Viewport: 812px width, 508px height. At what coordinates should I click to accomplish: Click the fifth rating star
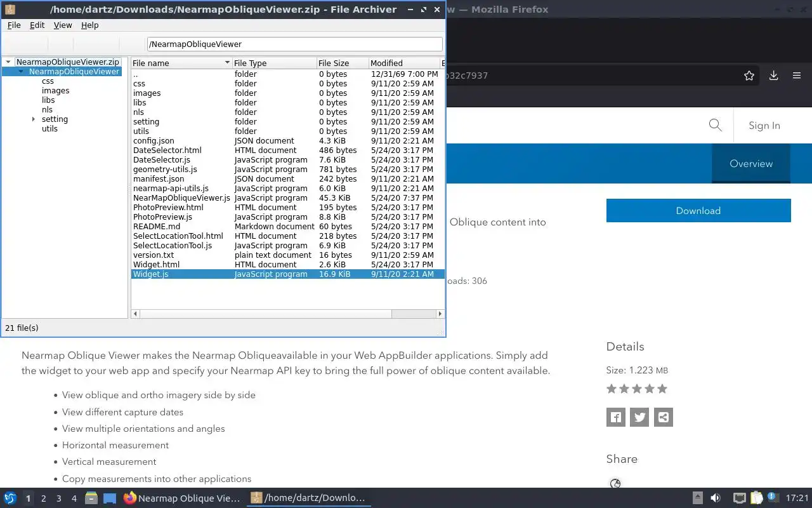662,389
